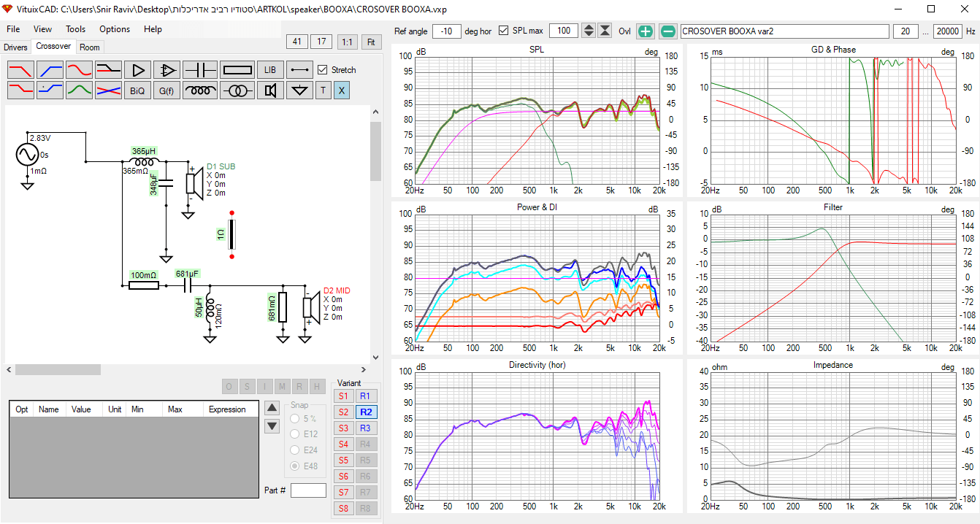This screenshot has height=524, width=980.
Task: Click the T toolbar button
Action: click(x=323, y=90)
